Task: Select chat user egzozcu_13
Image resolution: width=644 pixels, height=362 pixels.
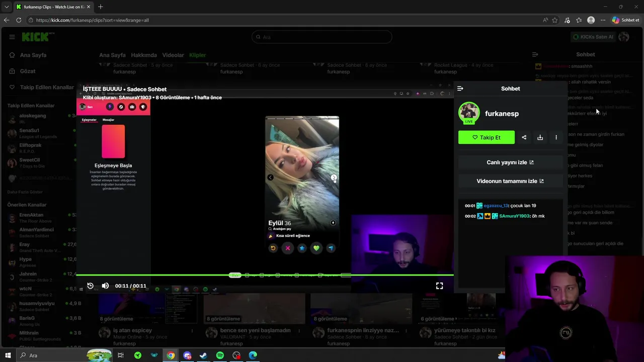Action: click(x=496, y=206)
